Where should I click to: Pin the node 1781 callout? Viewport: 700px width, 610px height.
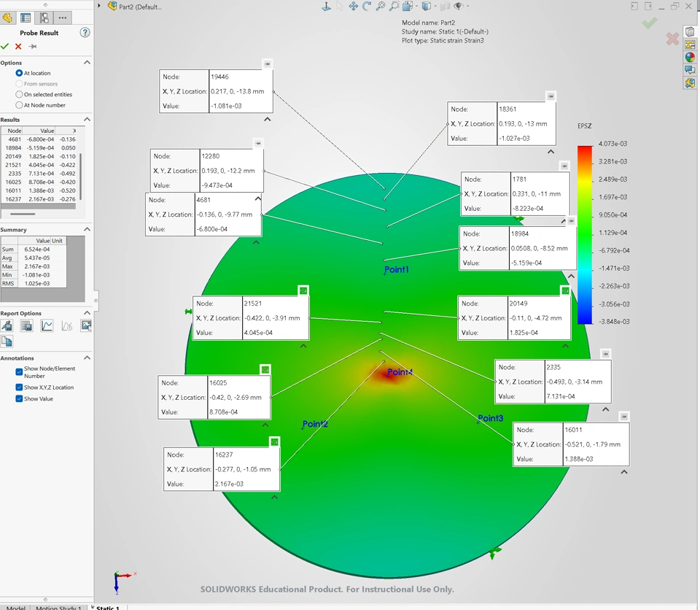point(564,166)
